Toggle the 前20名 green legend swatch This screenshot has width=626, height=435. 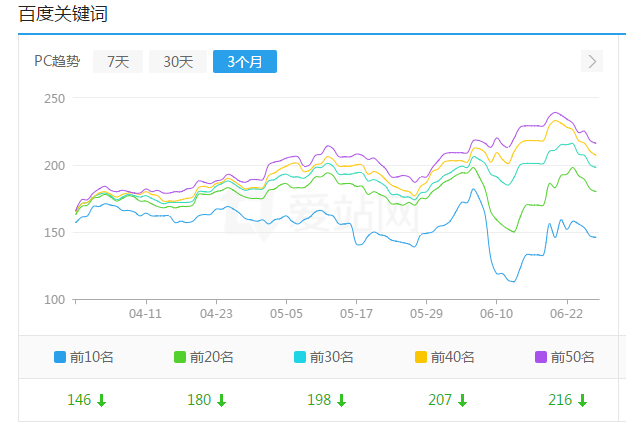(x=180, y=357)
